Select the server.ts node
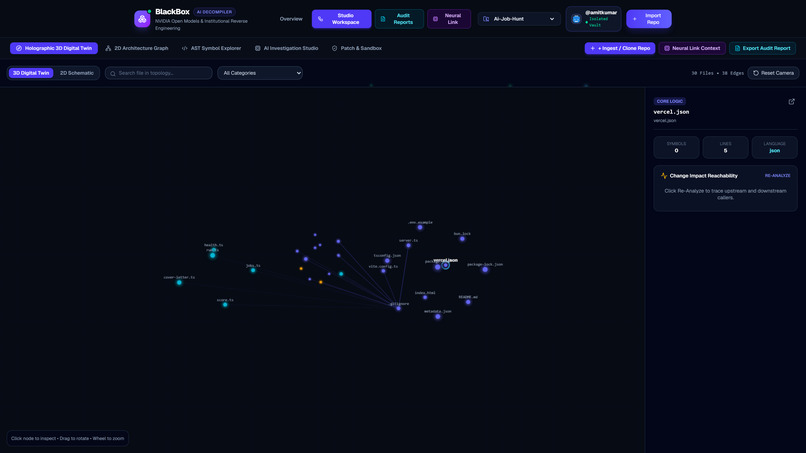This screenshot has width=806, height=453. (409, 245)
